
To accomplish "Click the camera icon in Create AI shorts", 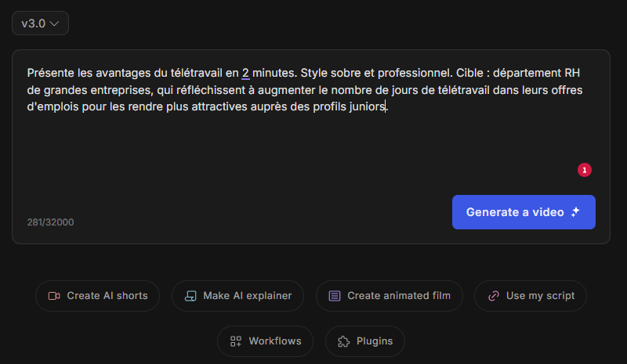I will (x=54, y=296).
